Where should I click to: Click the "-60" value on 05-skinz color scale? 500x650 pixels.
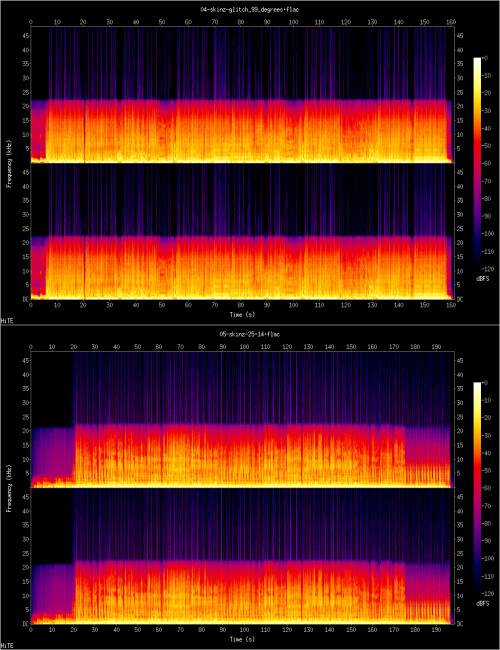click(489, 488)
